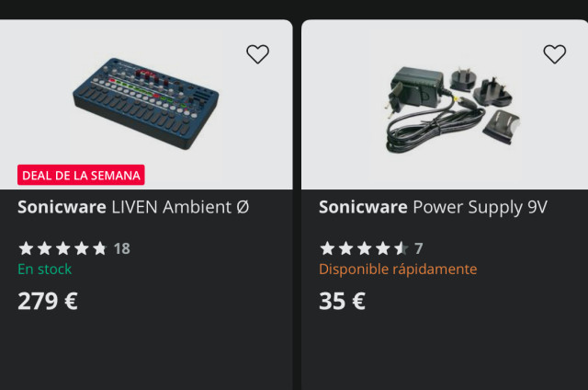Open the Sonicware Power Supply 9V title link

point(433,207)
